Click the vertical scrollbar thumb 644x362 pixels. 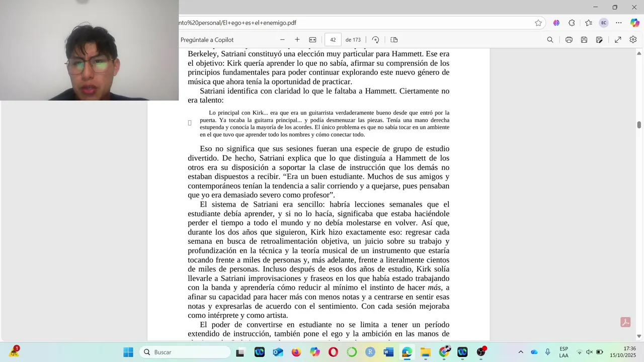coord(639,125)
